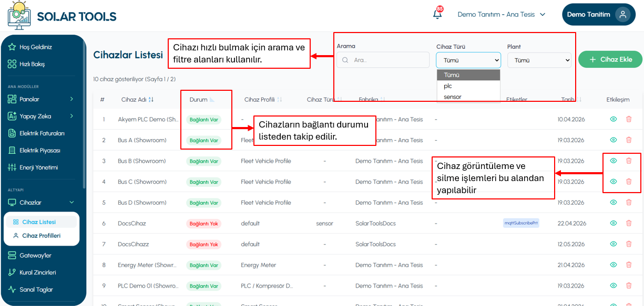Click the eye icon for Energy Meter row
644x306 pixels.
point(613,265)
